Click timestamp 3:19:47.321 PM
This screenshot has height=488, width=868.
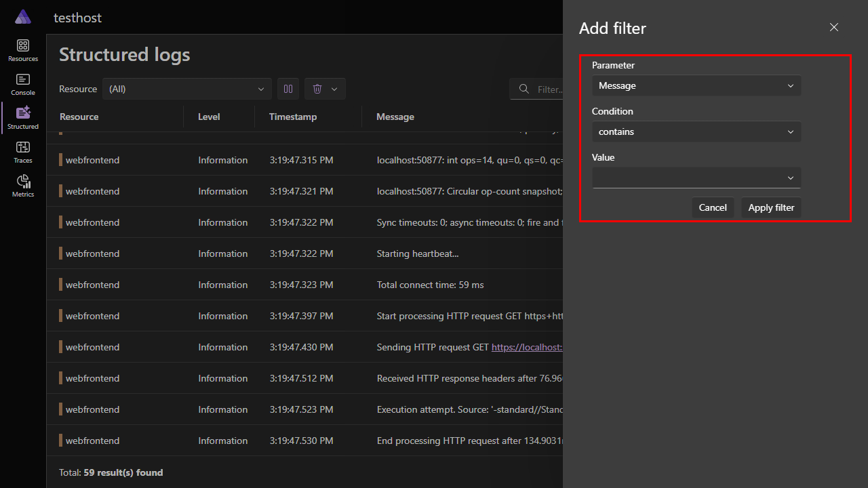pos(301,191)
